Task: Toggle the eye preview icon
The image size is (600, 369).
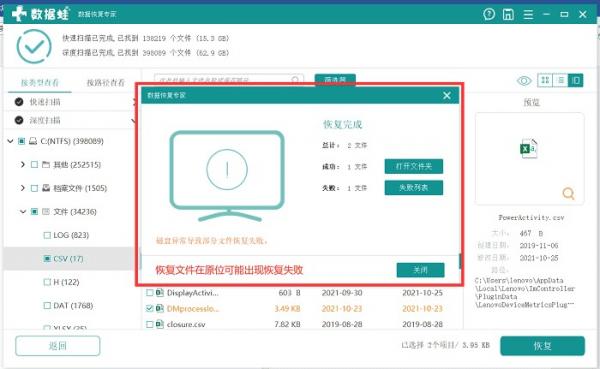Action: point(524,80)
